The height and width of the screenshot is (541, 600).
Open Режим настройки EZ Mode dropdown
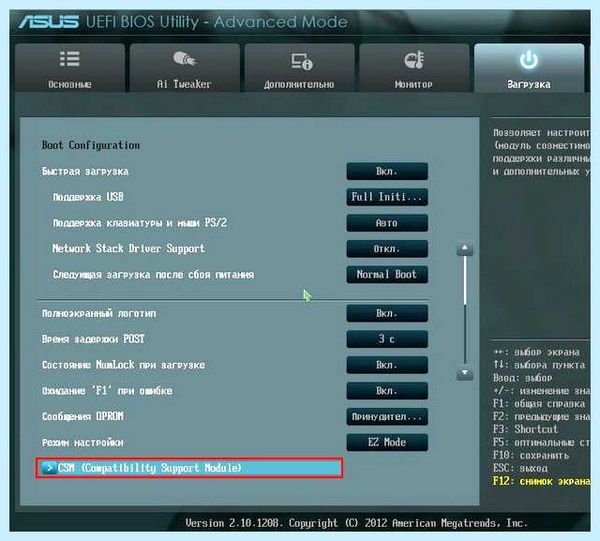pyautogui.click(x=387, y=442)
